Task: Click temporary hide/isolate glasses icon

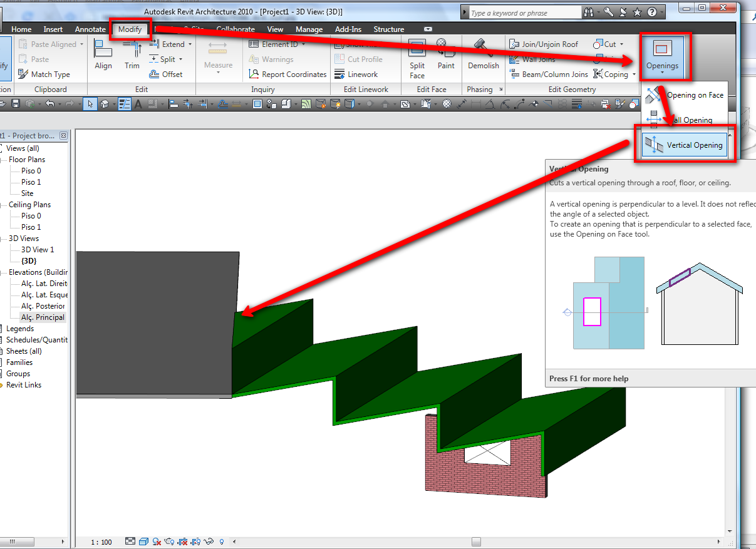Action: coord(209,541)
